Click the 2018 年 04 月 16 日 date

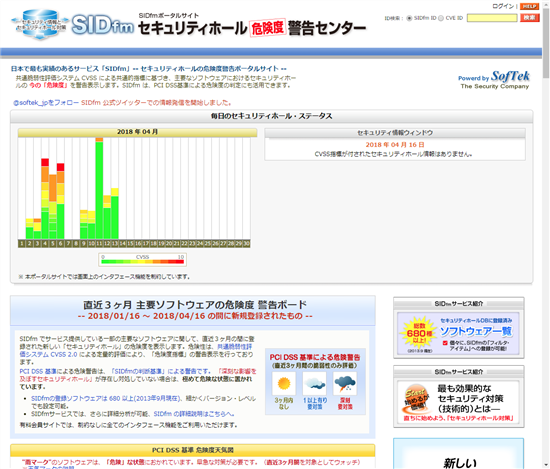click(395, 145)
